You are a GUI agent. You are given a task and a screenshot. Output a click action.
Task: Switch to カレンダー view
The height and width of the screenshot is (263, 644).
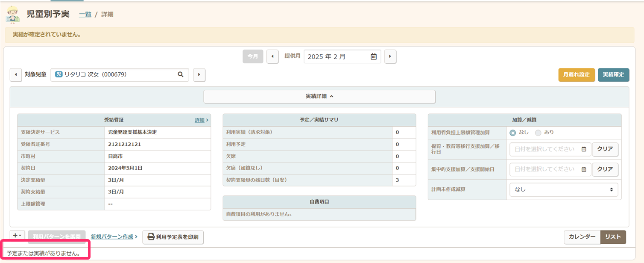pos(582,237)
